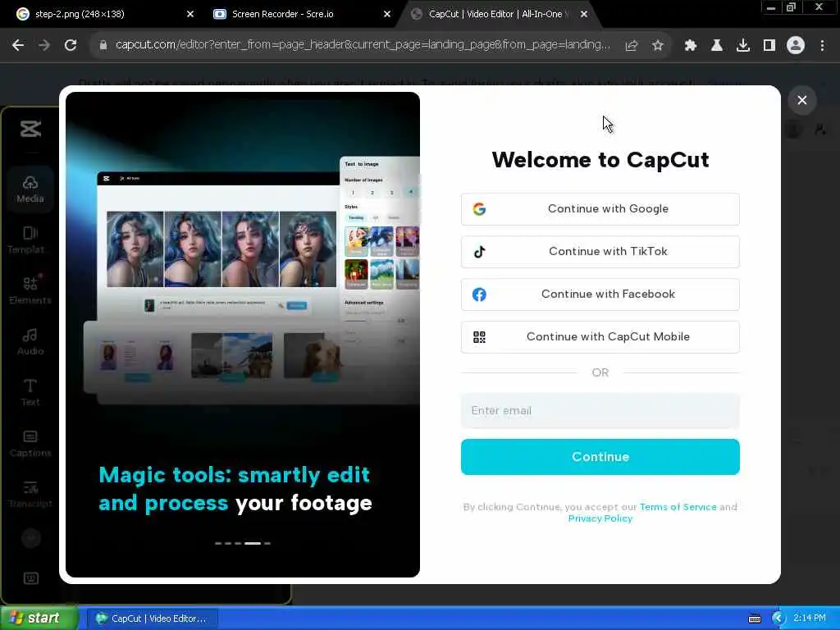Open the Elements sidebar panel
The image size is (840, 630).
[x=30, y=290]
